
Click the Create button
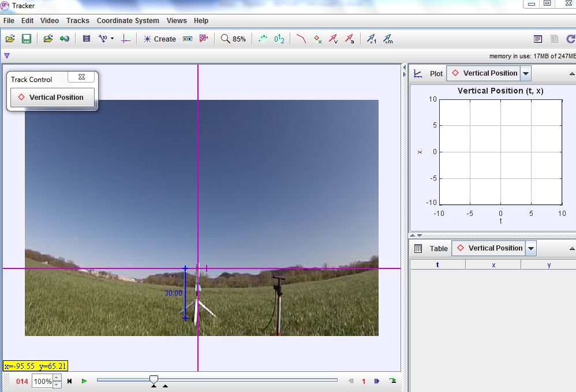(159, 39)
